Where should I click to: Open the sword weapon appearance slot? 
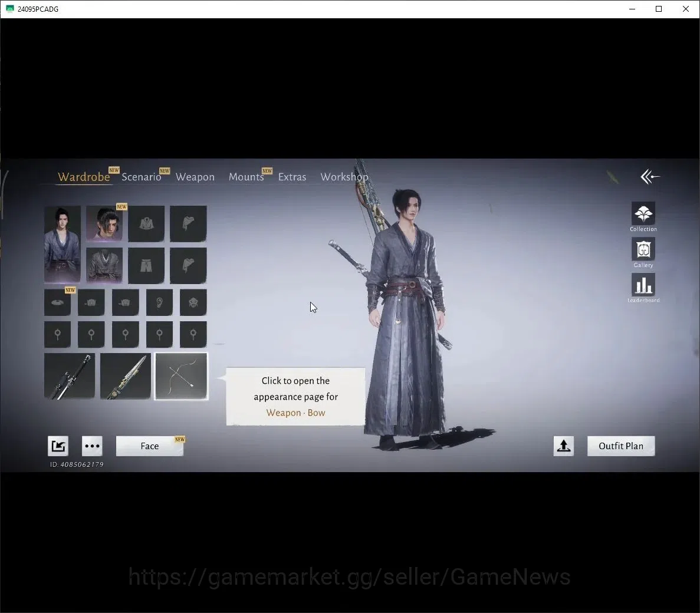tap(70, 376)
